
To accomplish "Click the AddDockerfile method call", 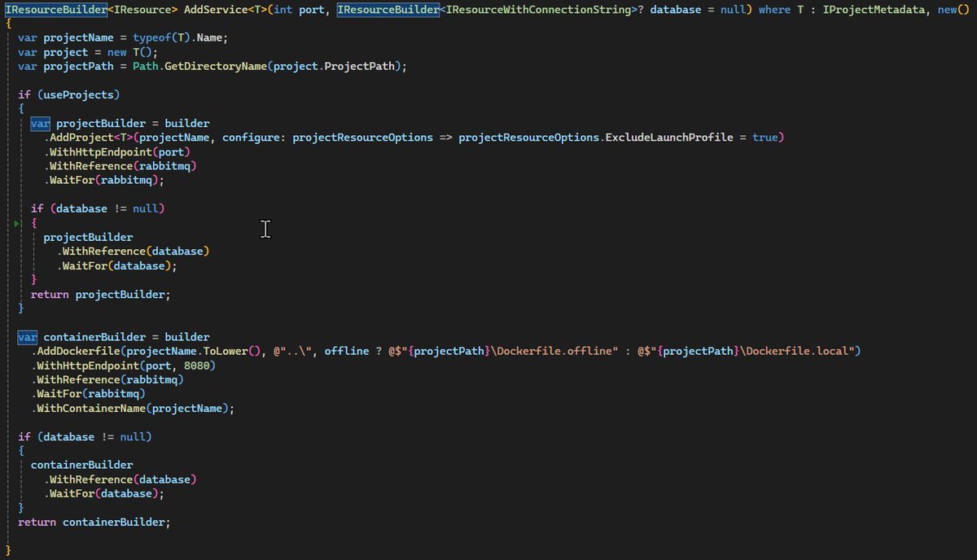I will tap(80, 351).
